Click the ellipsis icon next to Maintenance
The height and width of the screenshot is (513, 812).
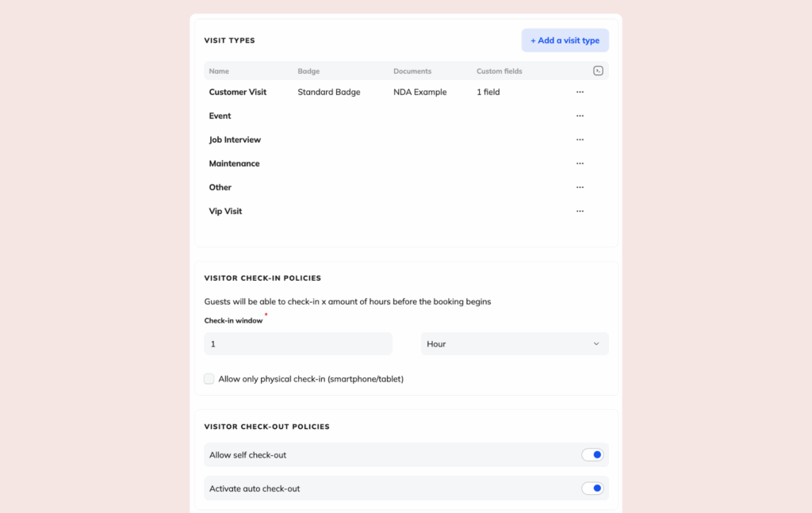pyautogui.click(x=580, y=163)
